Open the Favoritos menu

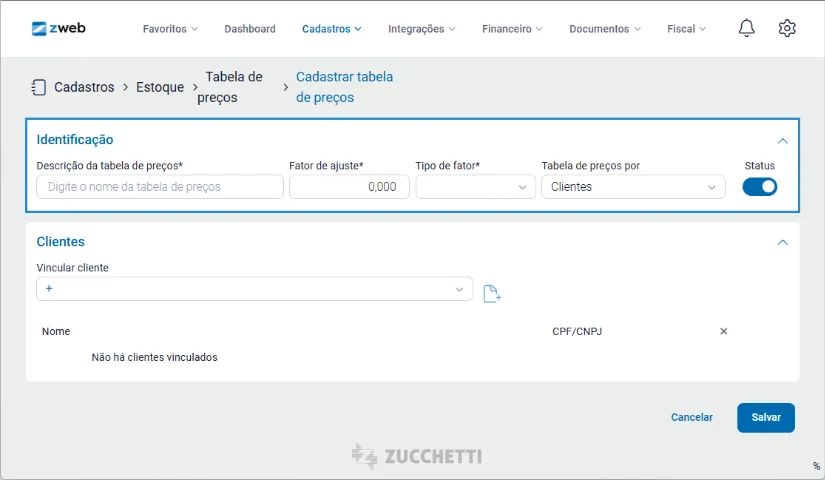pos(170,29)
